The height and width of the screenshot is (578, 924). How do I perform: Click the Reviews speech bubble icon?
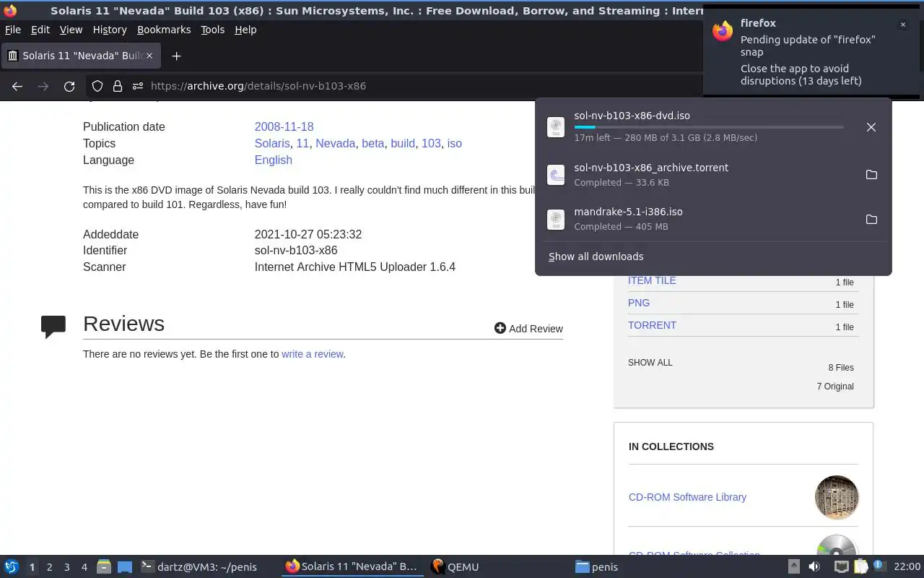click(53, 327)
